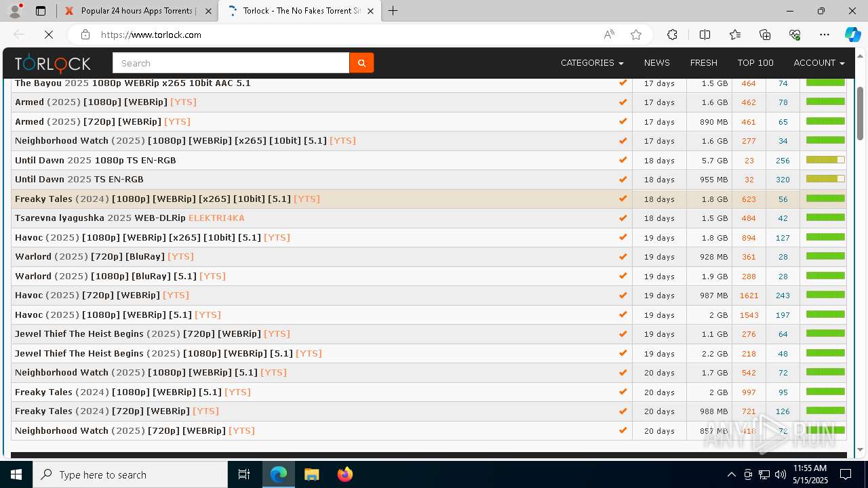Click the orange search magnifier button

[x=361, y=63]
